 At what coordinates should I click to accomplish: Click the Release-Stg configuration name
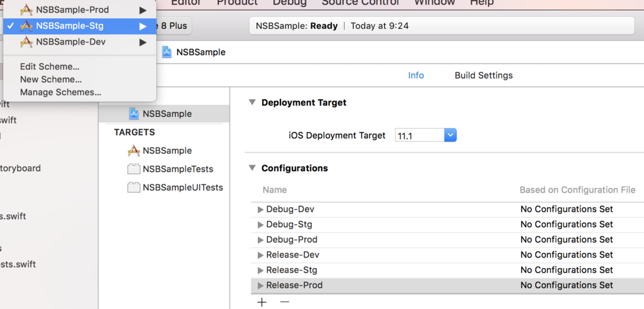[x=292, y=270]
